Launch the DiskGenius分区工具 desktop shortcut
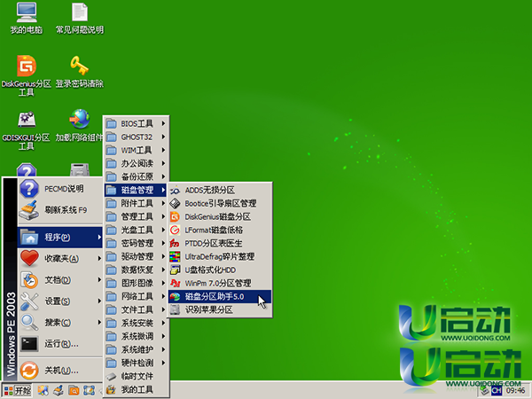 tap(27, 75)
